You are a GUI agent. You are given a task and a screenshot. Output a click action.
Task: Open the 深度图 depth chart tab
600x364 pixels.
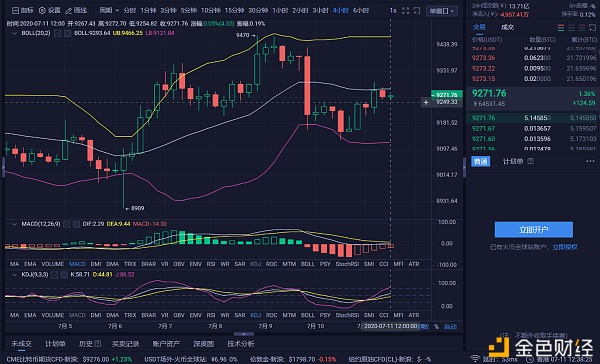204,344
